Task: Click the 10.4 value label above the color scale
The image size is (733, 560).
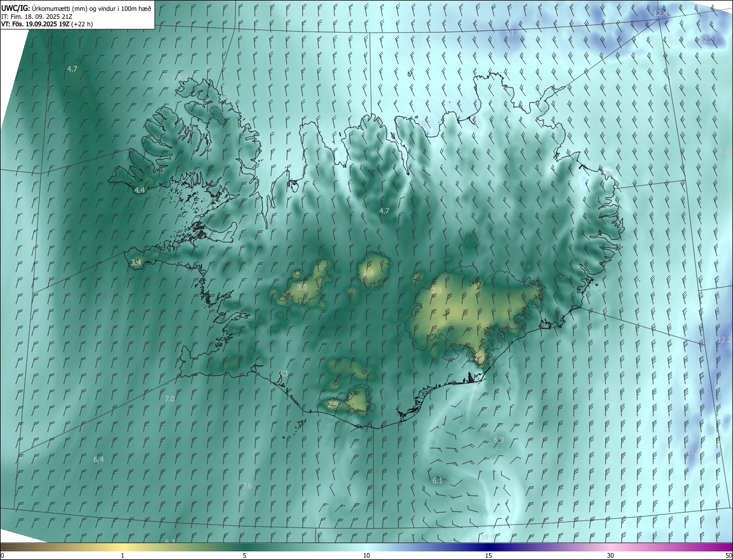Action: point(487,537)
